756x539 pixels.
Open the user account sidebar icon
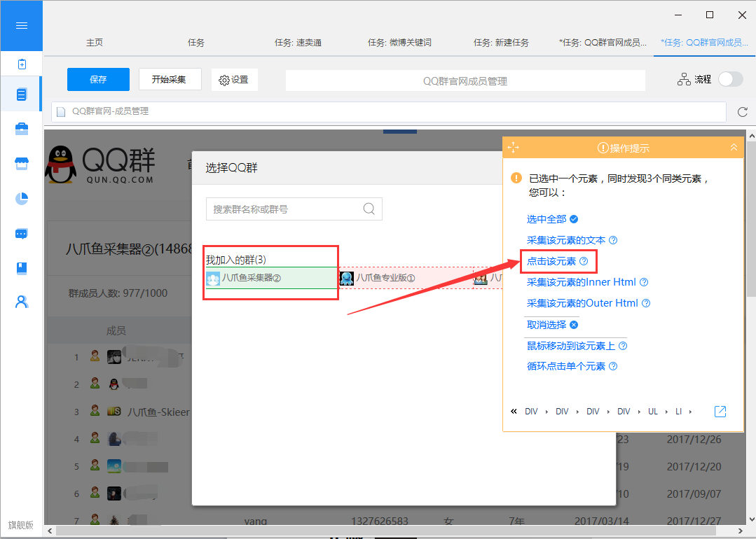point(22,302)
